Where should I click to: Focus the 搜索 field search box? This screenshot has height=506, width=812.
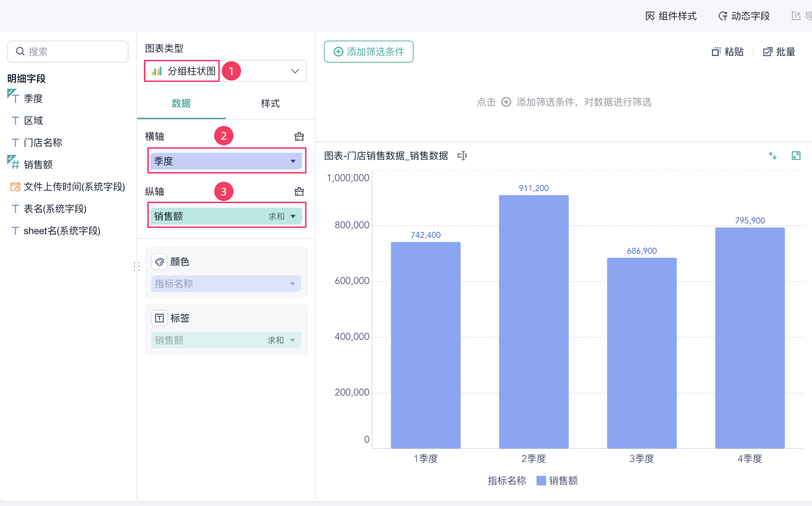coord(68,52)
